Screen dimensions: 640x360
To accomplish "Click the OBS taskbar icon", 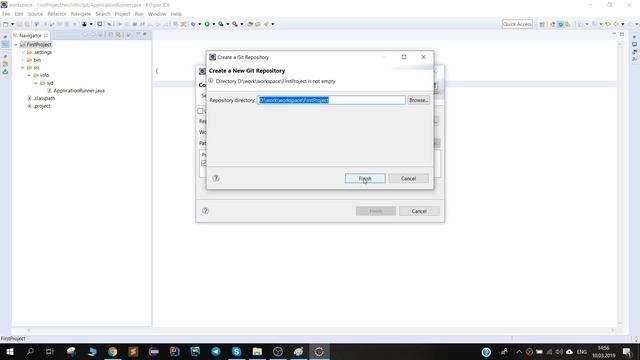I will point(278,351).
